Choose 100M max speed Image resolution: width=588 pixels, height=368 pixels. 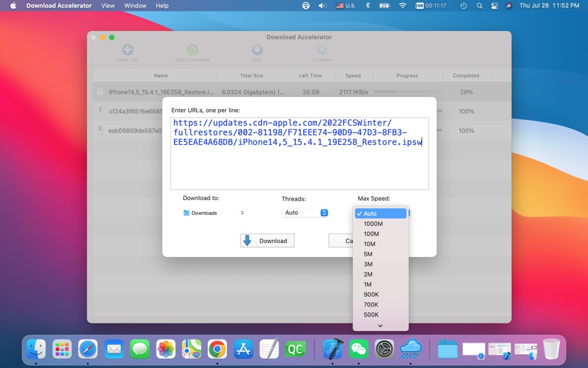[381, 234]
